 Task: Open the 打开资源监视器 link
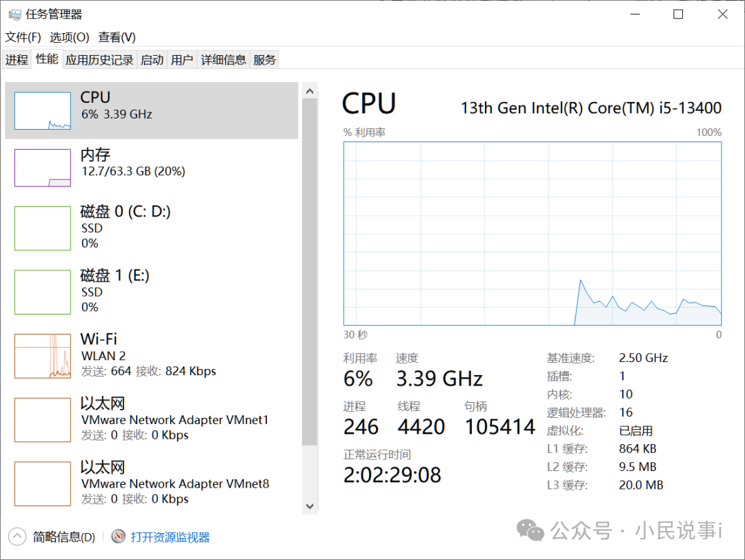(x=170, y=537)
